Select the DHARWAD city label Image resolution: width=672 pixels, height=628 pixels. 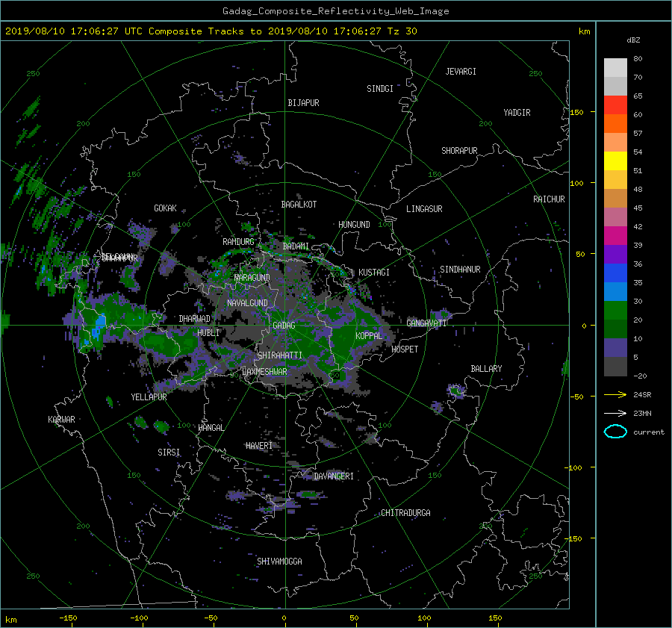click(195, 319)
